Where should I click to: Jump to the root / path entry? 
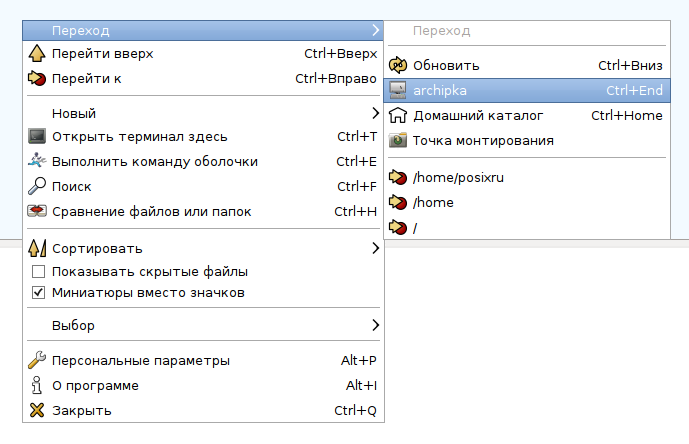point(527,228)
